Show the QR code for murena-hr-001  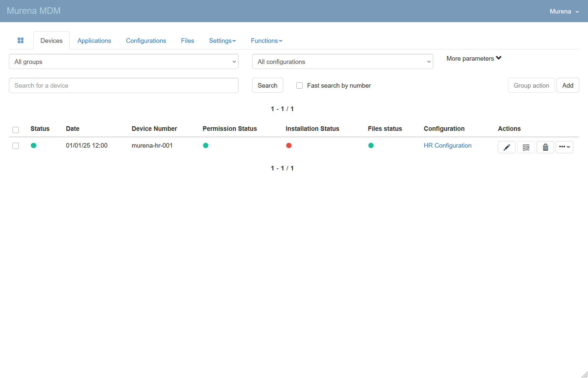pyautogui.click(x=526, y=147)
